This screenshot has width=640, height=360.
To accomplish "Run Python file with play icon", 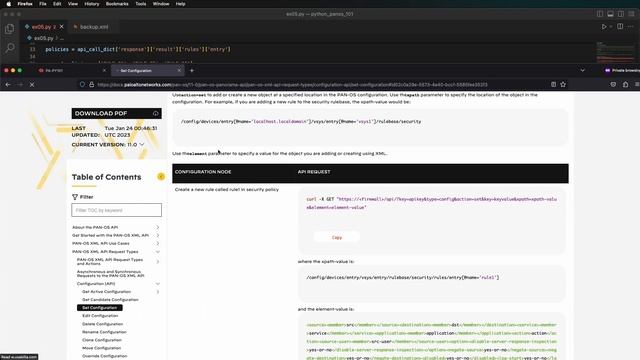I will pos(604,27).
